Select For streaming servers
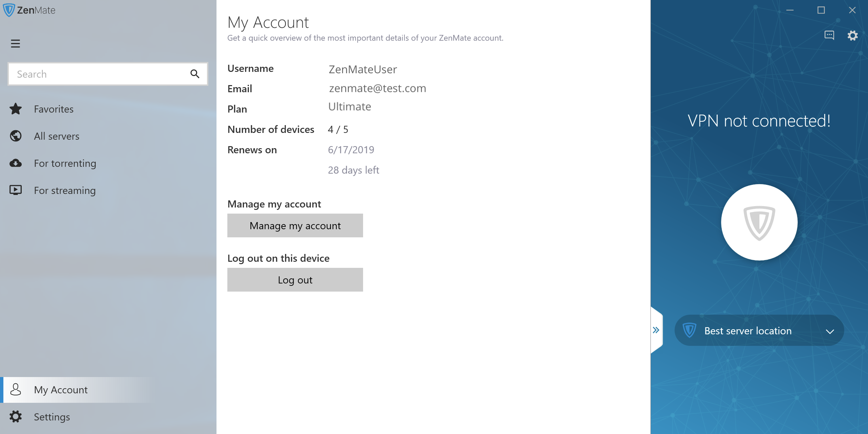This screenshot has height=434, width=868. tap(108, 190)
